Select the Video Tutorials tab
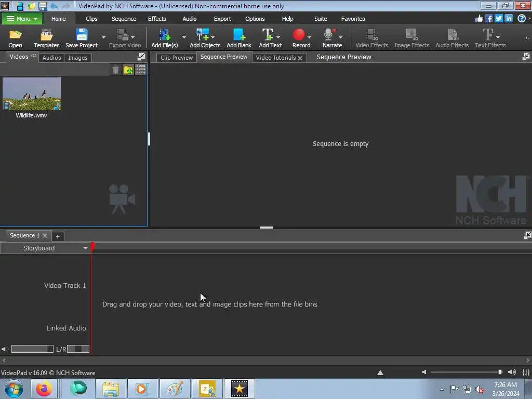Viewport: 532px width, 399px height. [x=275, y=58]
